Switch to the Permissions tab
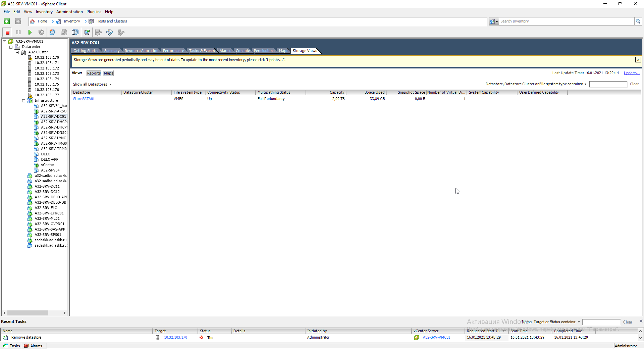 (264, 51)
